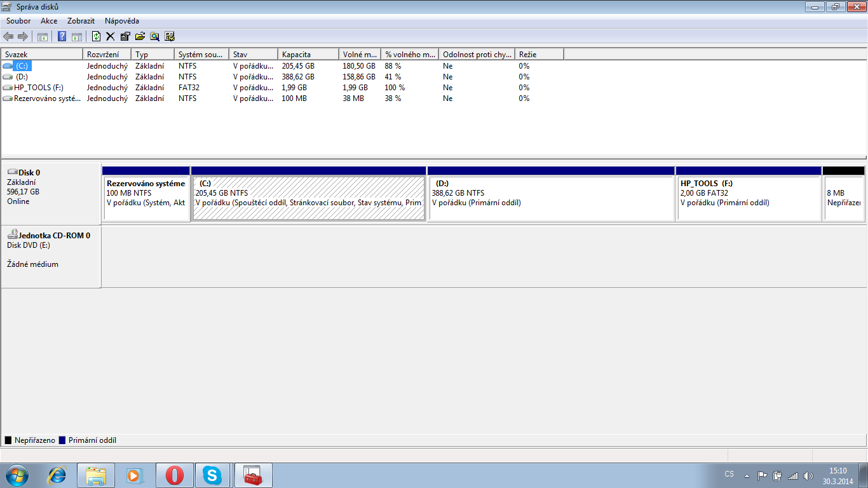
Task: Click the black Nepřiřazeno legend swatch
Action: click(x=8, y=440)
